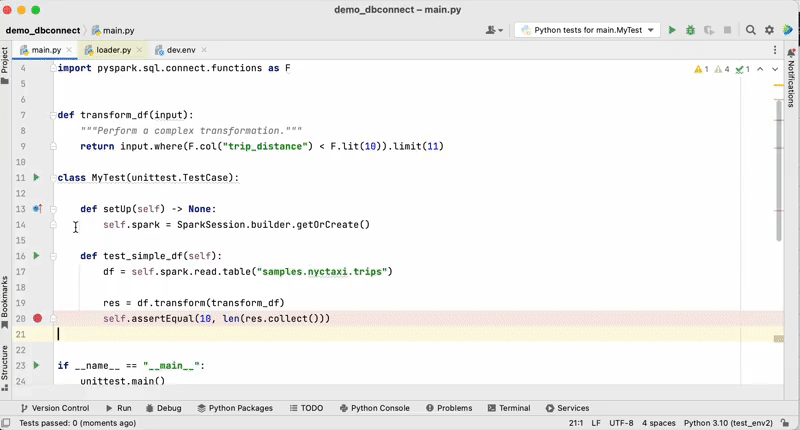The width and height of the screenshot is (800, 430).
Task: Run the current test configuration
Action: point(672,30)
